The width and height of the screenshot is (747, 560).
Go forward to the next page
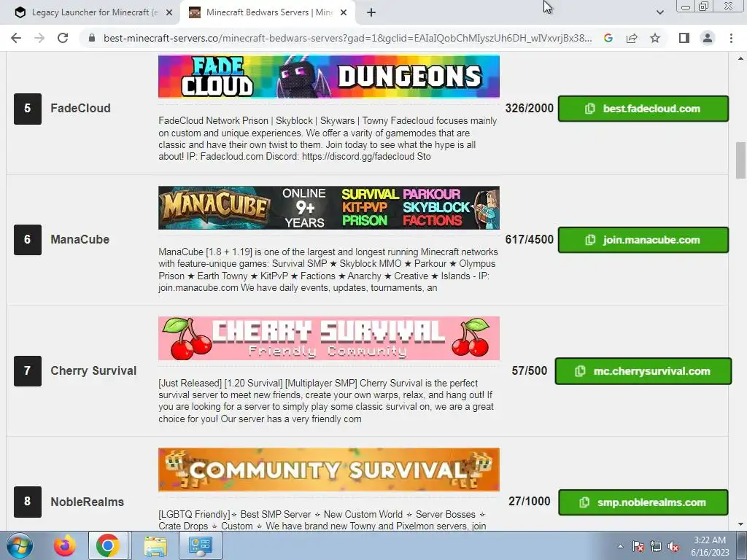coord(39,38)
